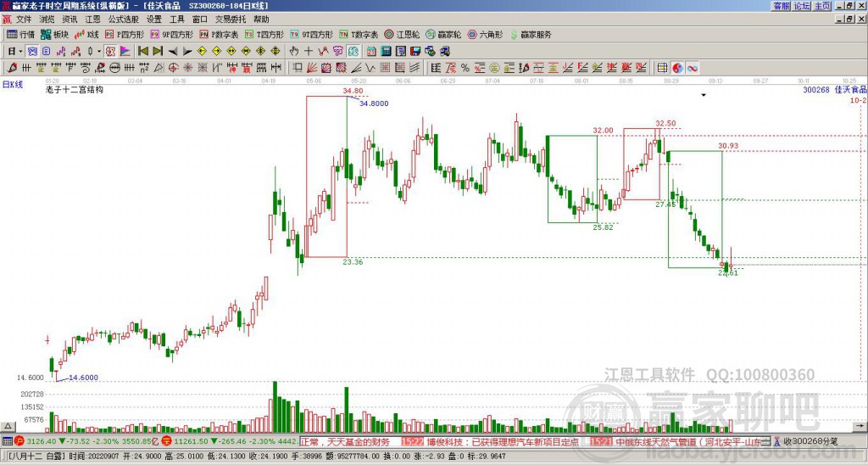Click the 论坛 forum link

(802, 6)
